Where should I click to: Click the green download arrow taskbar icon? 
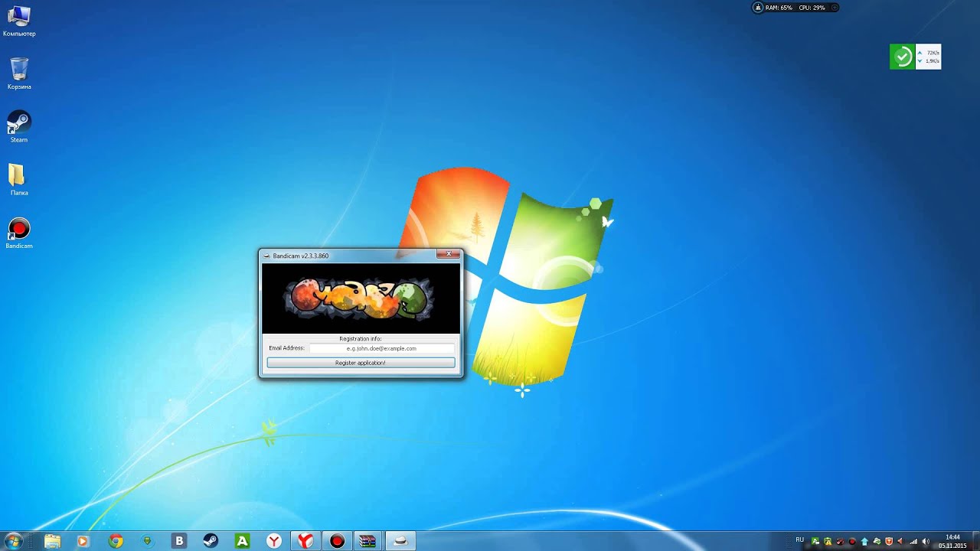[x=147, y=541]
